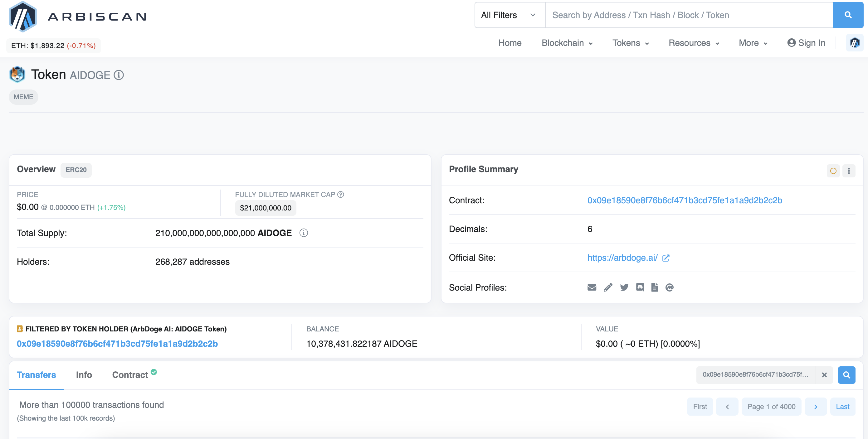Click the blue search magnifier button at top
This screenshot has height=439, width=868.
tap(847, 15)
